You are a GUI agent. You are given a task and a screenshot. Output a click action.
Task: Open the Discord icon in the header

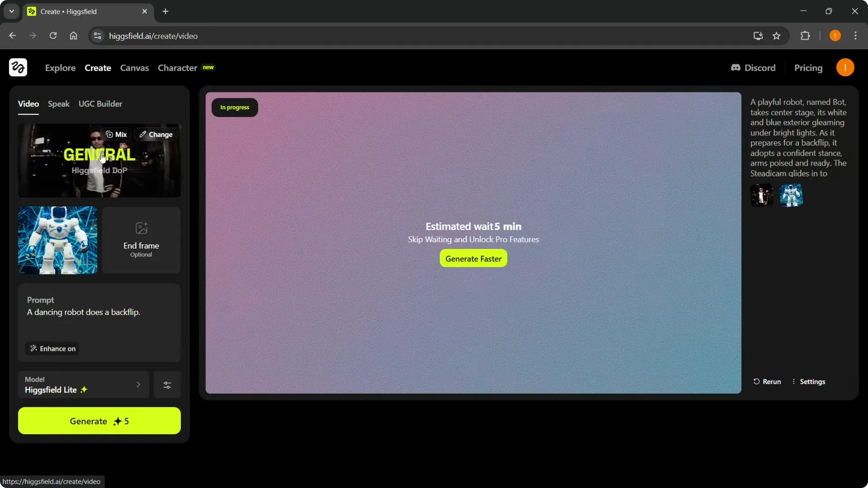tap(736, 67)
